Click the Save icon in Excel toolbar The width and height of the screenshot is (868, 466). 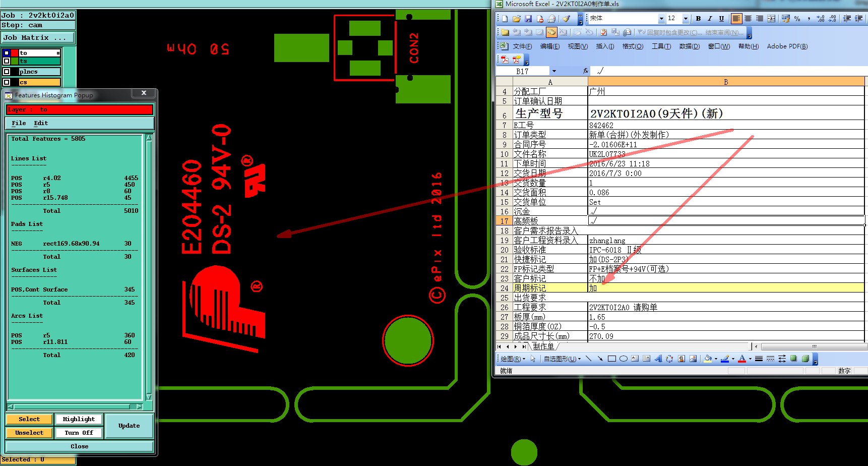(x=528, y=19)
